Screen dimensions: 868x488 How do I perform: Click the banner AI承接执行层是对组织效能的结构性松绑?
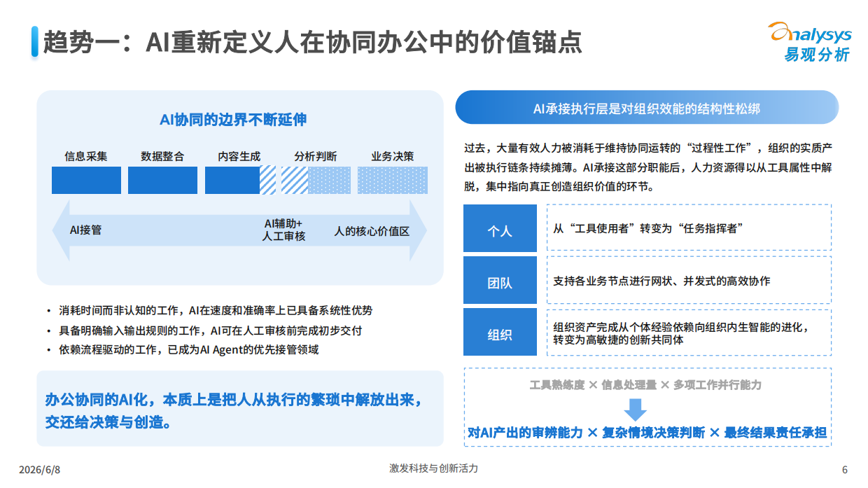647,108
